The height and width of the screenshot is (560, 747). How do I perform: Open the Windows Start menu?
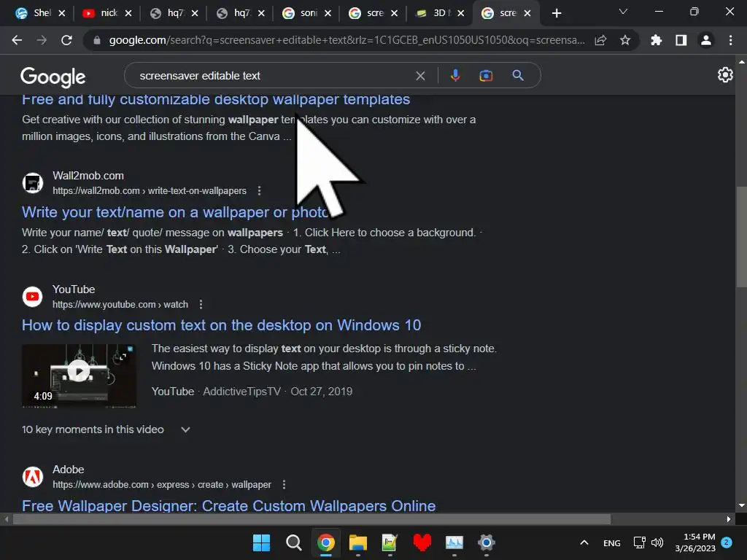click(261, 542)
